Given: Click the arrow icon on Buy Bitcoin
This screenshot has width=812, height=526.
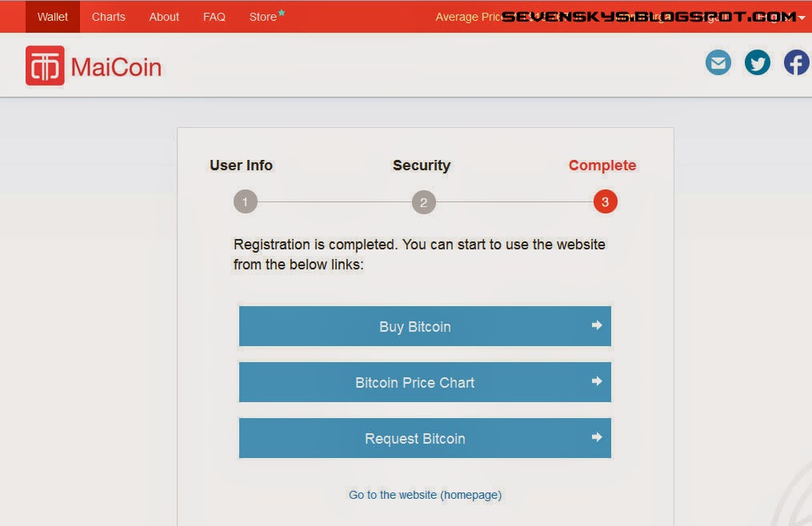Looking at the screenshot, I should 597,325.
